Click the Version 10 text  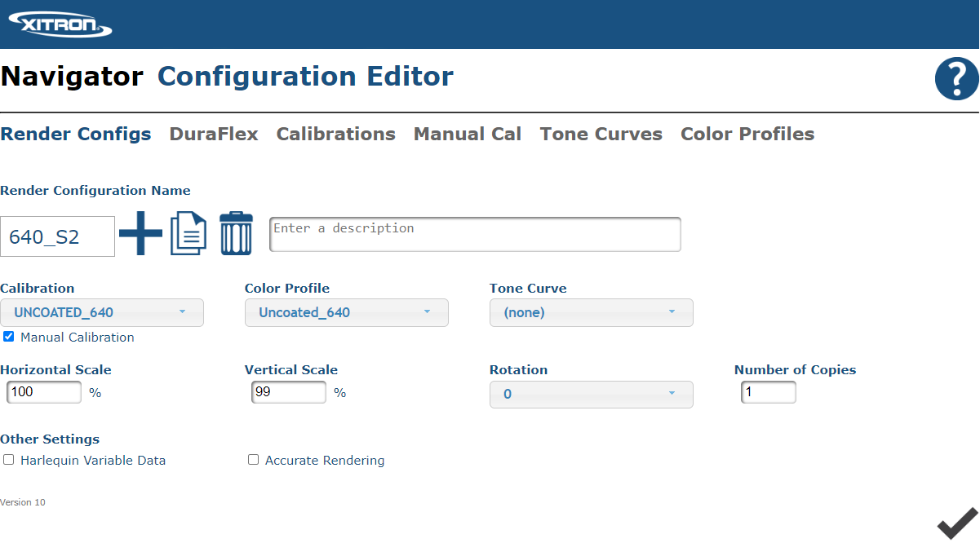(23, 502)
